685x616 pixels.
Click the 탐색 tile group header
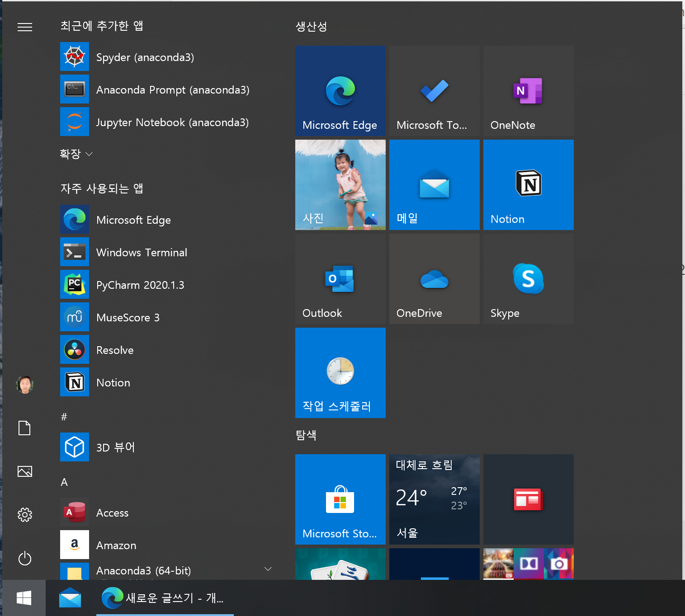(306, 435)
